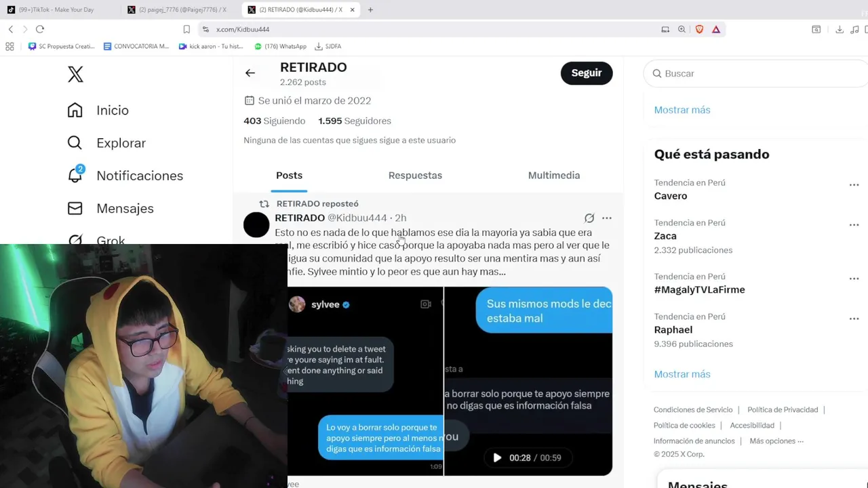868x488 pixels.
Task: Expand the Más opciones footer menu
Action: click(x=776, y=441)
